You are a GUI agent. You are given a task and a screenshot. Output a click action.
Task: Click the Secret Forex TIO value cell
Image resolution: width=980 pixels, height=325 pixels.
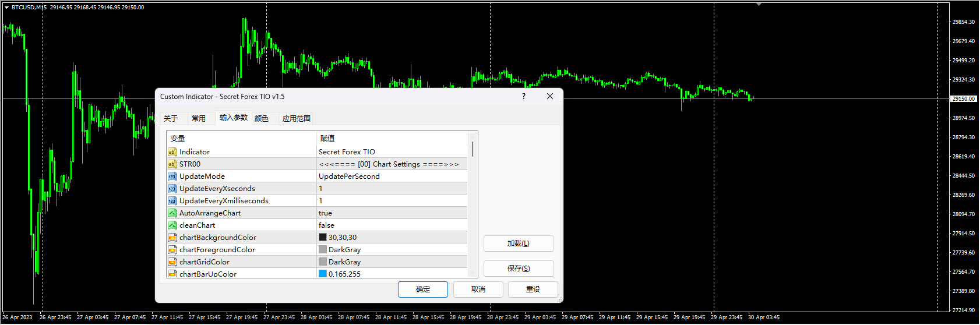(392, 152)
